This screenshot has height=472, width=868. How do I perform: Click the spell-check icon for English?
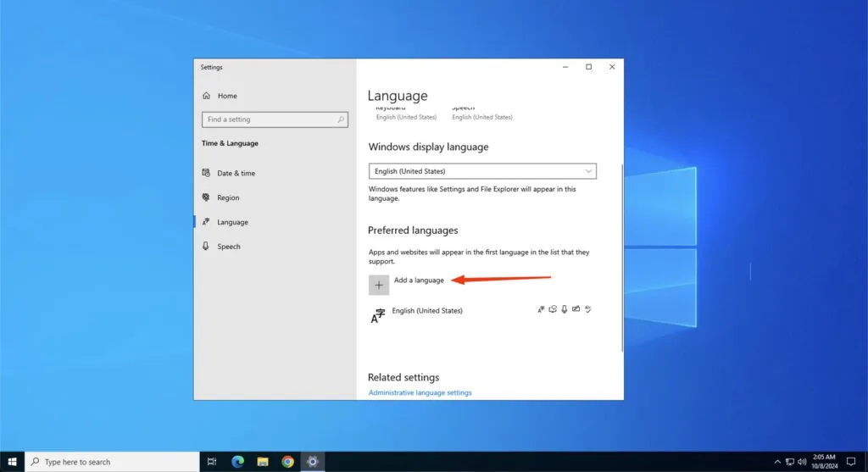click(x=588, y=309)
